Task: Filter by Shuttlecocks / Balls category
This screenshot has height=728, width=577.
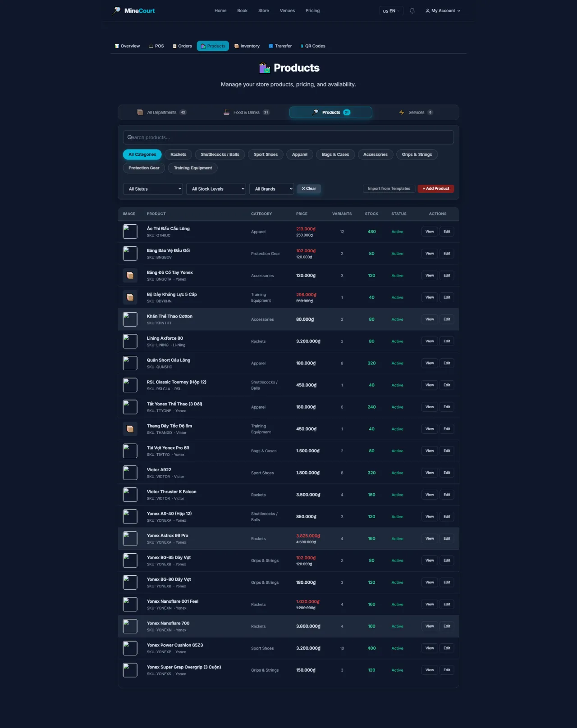Action: [220, 155]
